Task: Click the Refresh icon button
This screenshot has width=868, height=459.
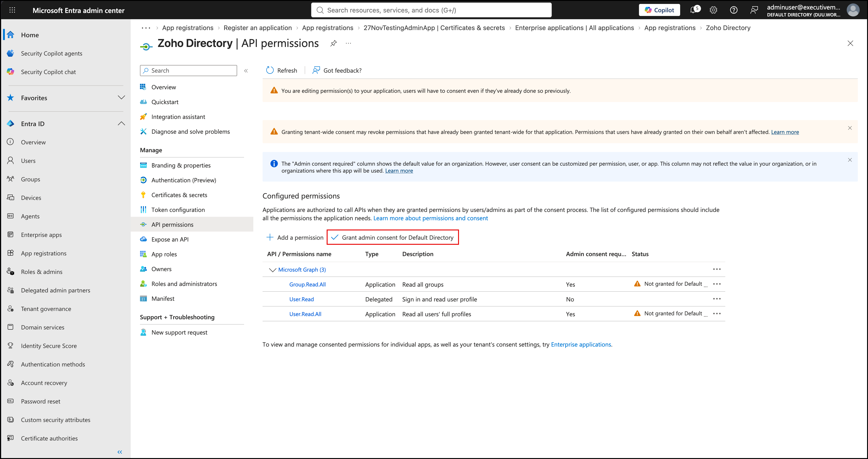Action: [x=282, y=70]
